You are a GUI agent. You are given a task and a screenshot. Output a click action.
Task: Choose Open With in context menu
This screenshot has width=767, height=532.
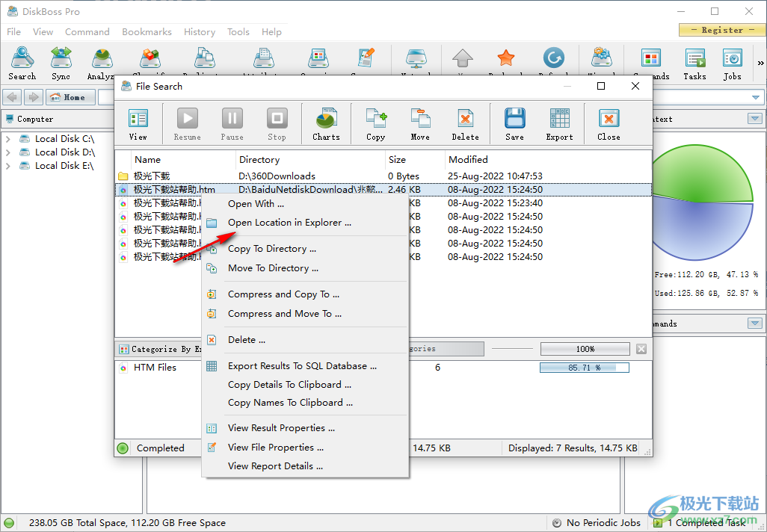[305, 204]
